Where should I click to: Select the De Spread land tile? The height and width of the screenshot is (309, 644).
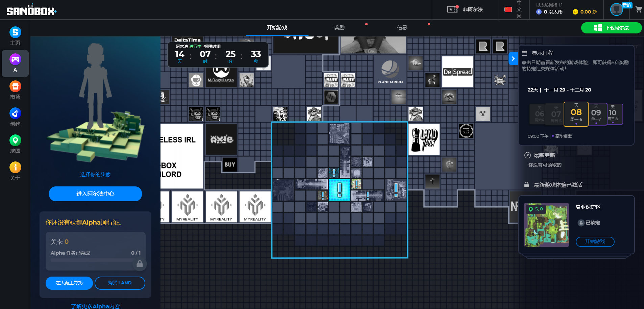457,72
